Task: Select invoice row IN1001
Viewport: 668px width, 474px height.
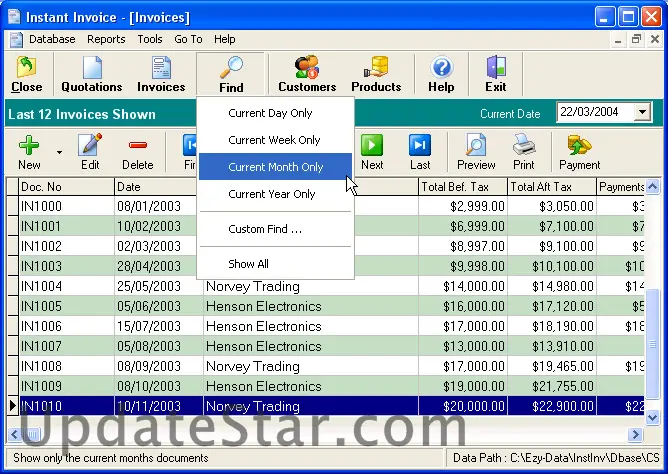Action: pyautogui.click(x=326, y=226)
